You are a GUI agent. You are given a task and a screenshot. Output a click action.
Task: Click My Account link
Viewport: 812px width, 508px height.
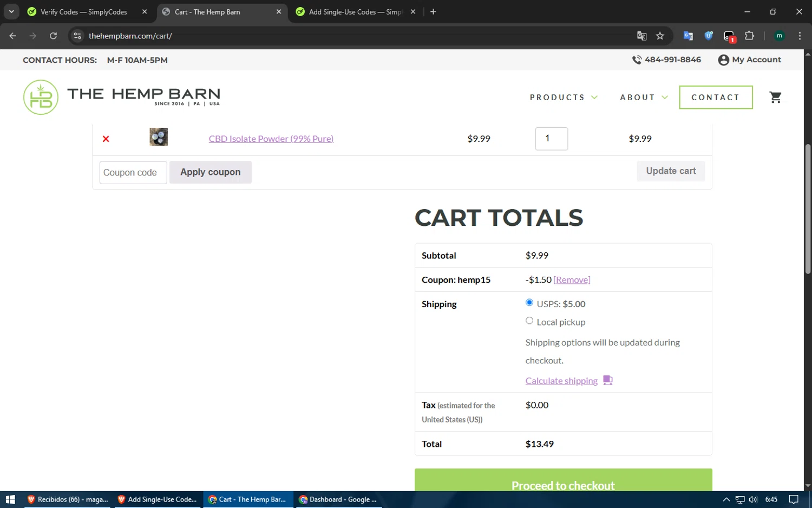tap(756, 60)
